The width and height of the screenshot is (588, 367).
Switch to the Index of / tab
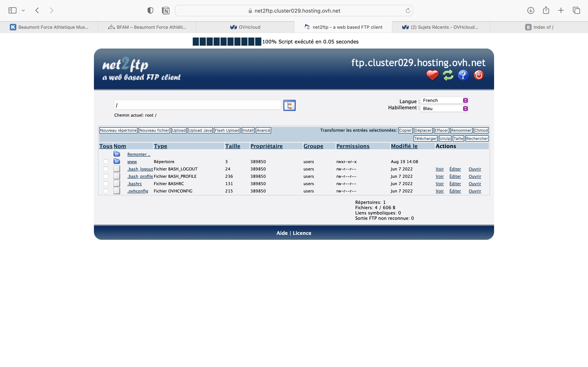tap(539, 27)
